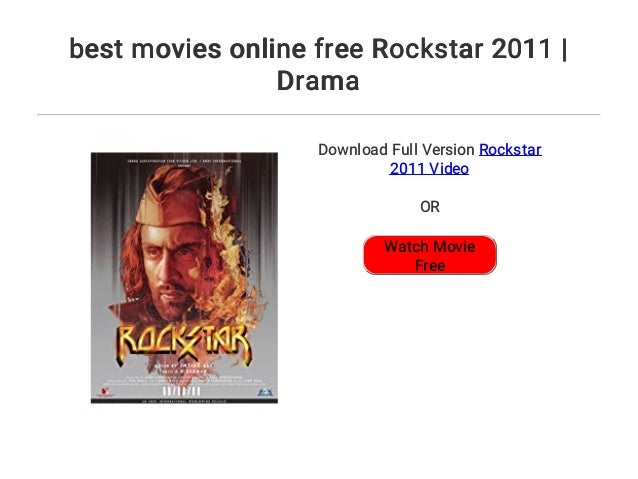638x479 pixels.
Task: Click the OR separator text
Action: (430, 207)
